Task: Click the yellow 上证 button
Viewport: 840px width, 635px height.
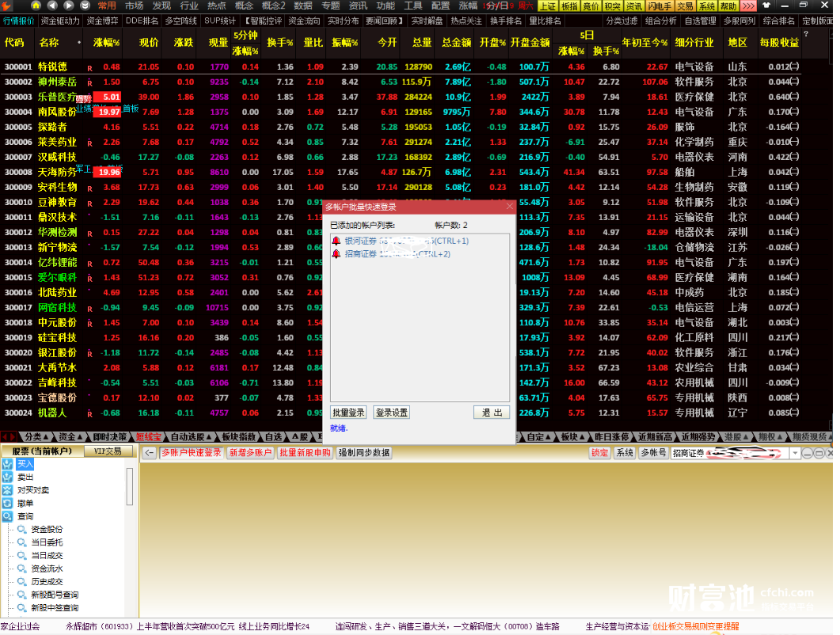Action: click(548, 6)
